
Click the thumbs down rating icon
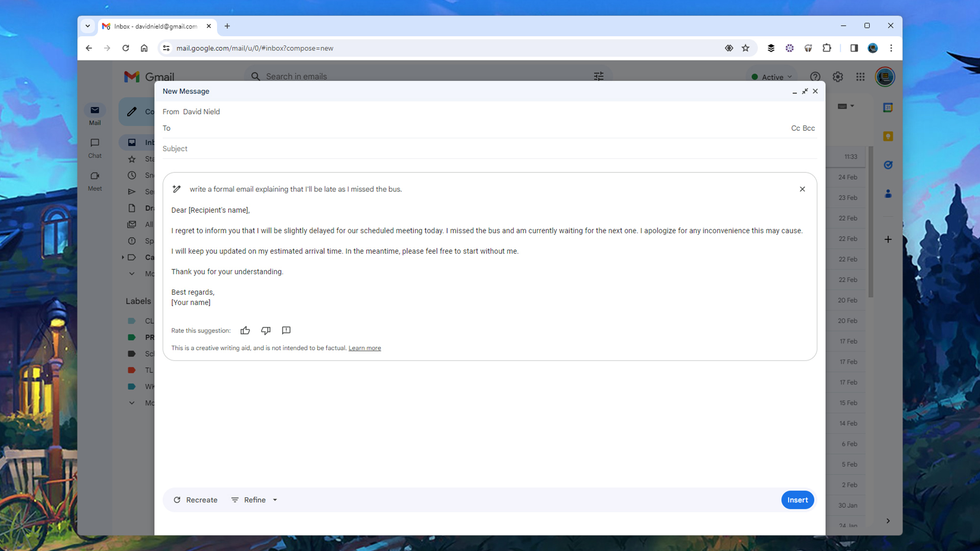(x=266, y=331)
